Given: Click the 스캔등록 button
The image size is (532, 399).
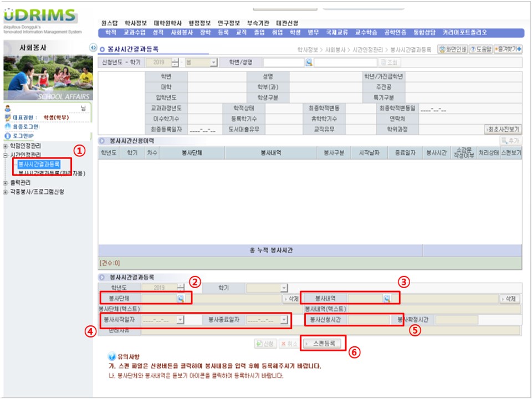Looking at the screenshot, I should coord(323,344).
